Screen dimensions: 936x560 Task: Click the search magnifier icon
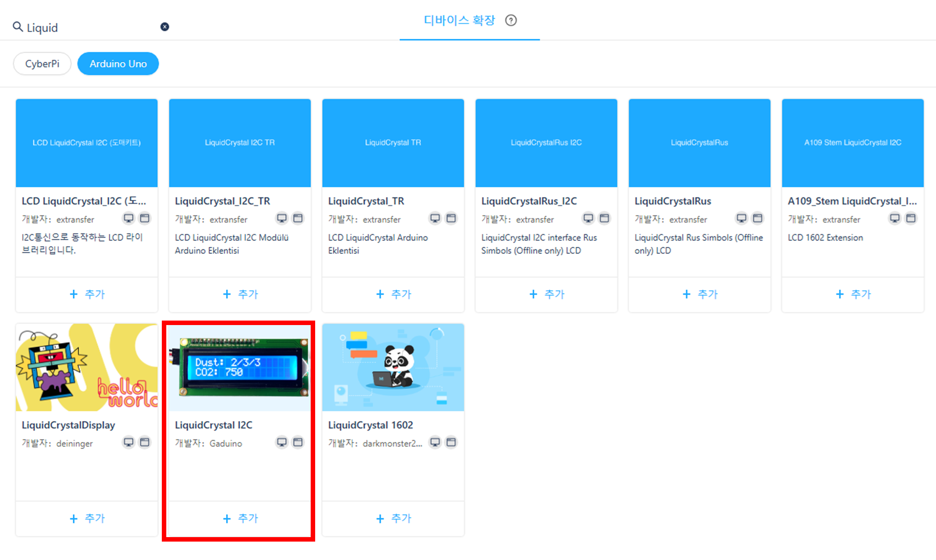tap(18, 27)
